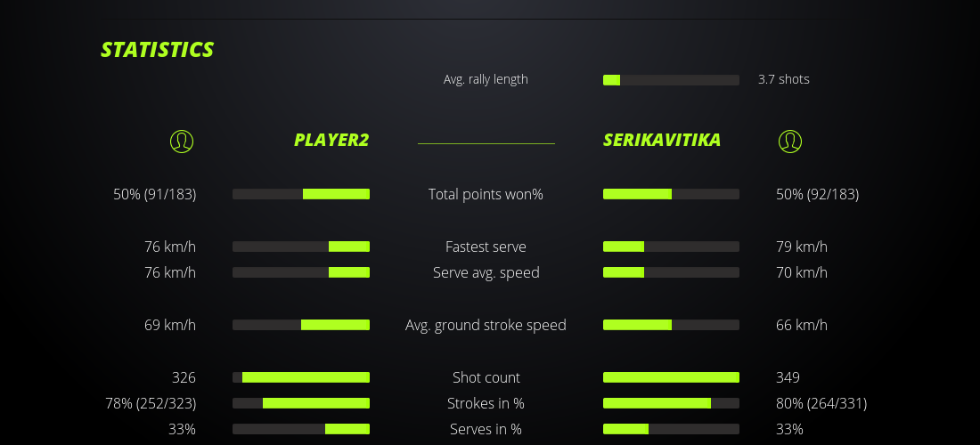Click SERIKAVITIKA's Total points won bar
Image resolution: width=980 pixels, height=445 pixels.
click(671, 194)
